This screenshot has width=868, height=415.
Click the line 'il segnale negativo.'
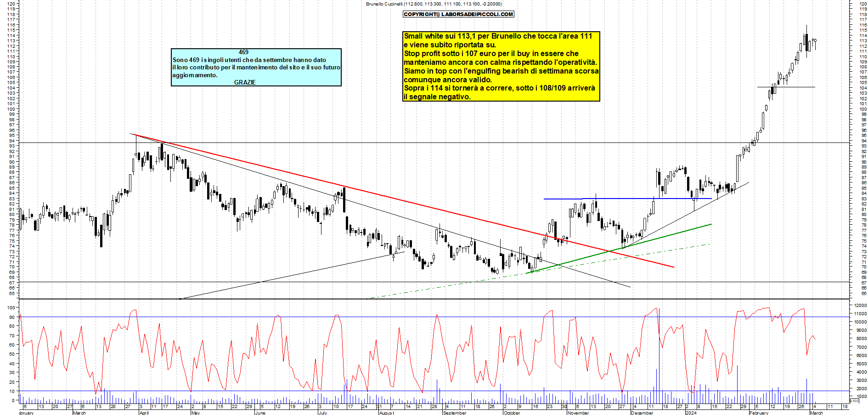coord(437,97)
